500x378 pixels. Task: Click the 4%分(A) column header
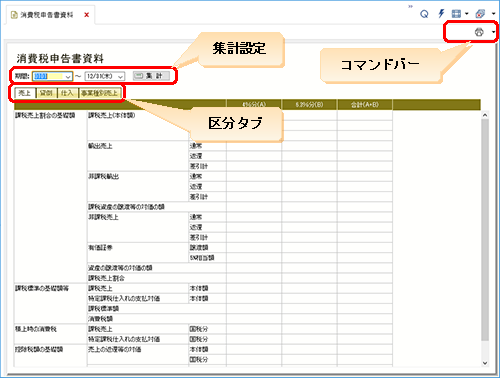[254, 105]
